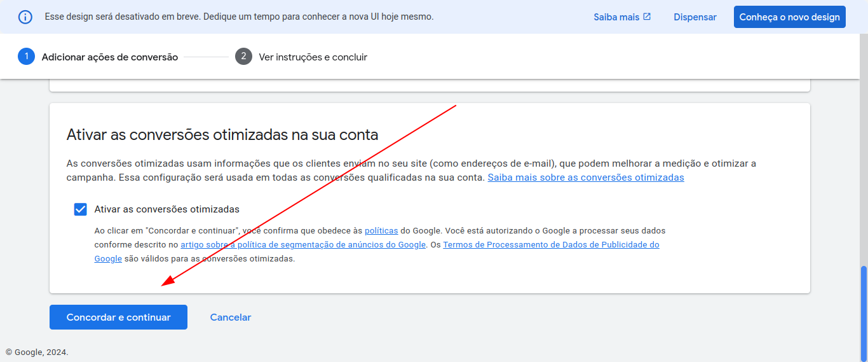This screenshot has height=362, width=868.
Task: Click the external link icon beside Saiba mais
Action: [x=647, y=17]
